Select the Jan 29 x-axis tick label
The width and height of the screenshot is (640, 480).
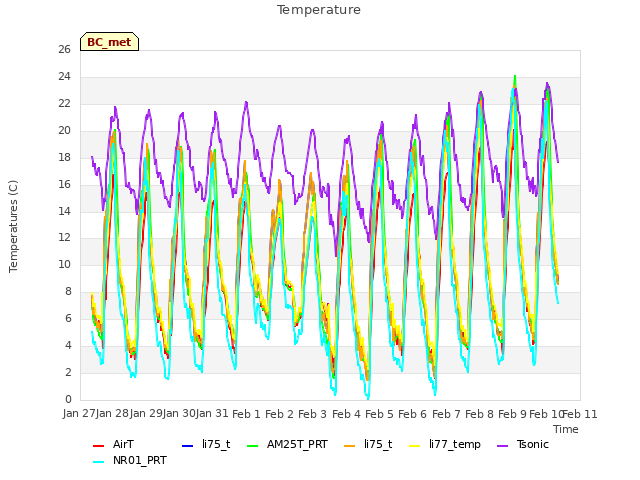tap(146, 414)
